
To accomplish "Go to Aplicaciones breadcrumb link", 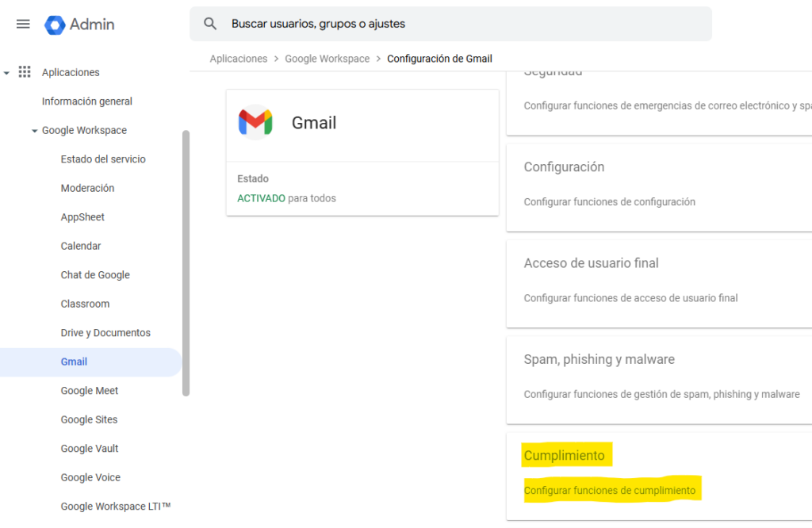I will [239, 59].
